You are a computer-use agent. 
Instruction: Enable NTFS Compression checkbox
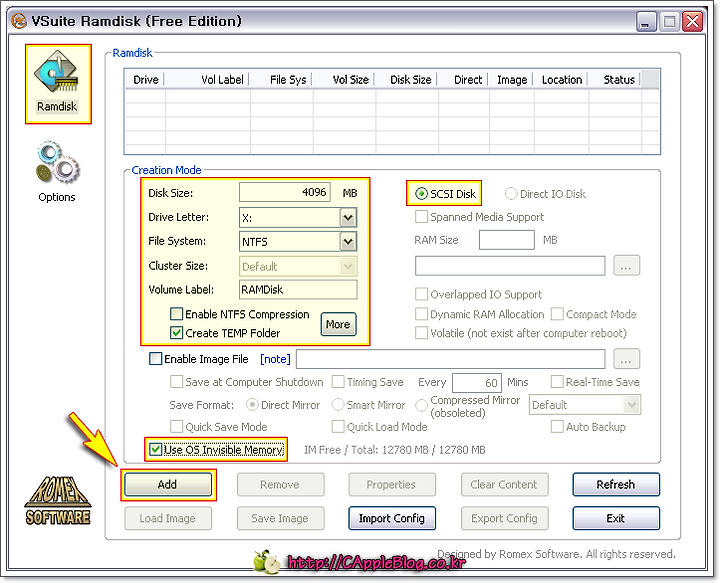tap(176, 314)
